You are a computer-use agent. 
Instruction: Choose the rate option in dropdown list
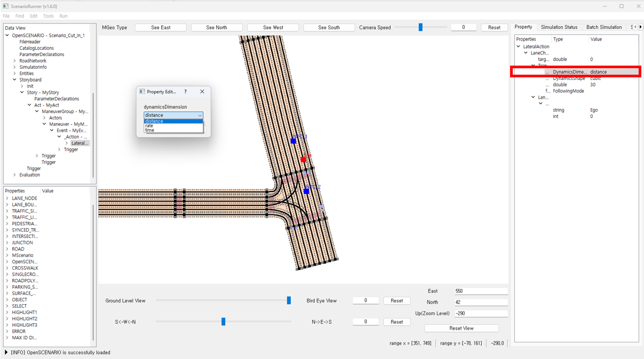point(149,126)
